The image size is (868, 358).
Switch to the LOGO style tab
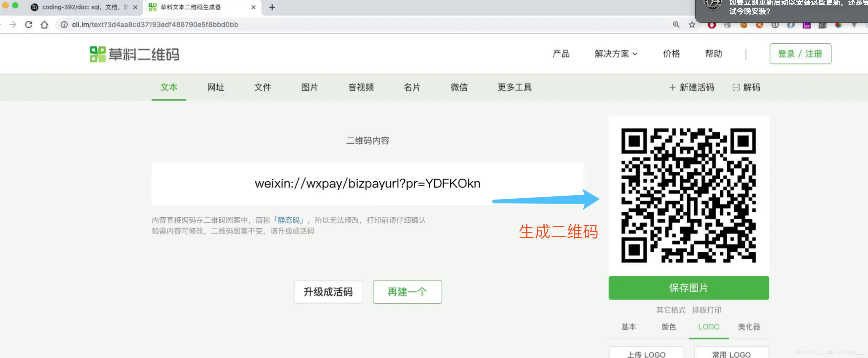click(x=708, y=327)
